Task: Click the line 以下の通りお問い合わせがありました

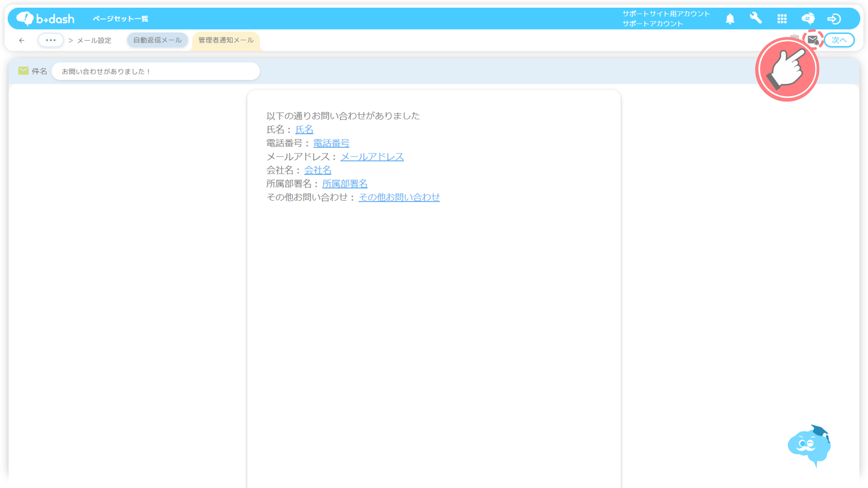Action: coord(343,116)
